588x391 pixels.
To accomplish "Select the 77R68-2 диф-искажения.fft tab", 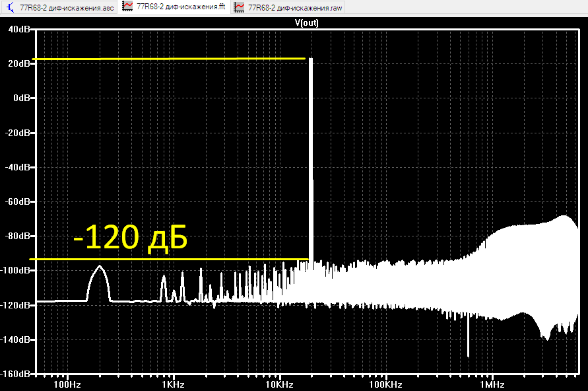I will click(x=174, y=7).
